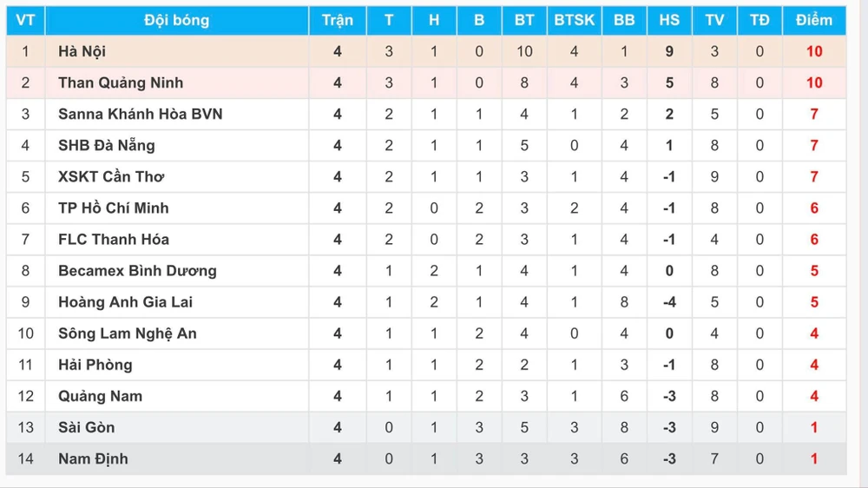The height and width of the screenshot is (488, 868).
Task: Click the Than Quảng Ninh team name
Action: click(121, 82)
